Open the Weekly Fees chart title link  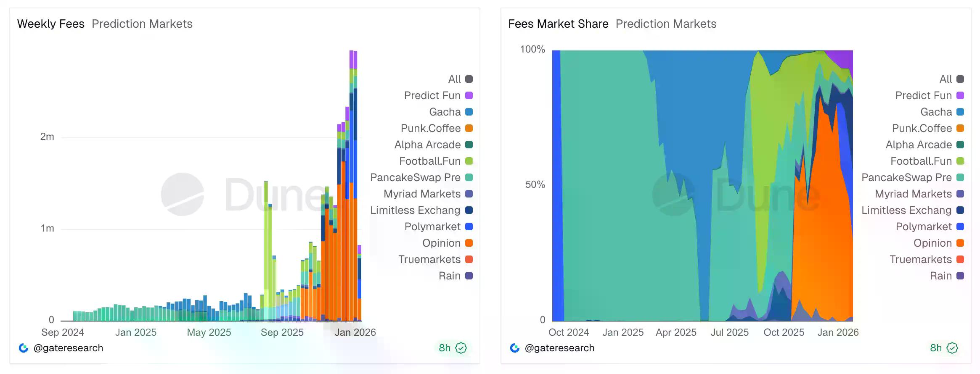pos(51,24)
